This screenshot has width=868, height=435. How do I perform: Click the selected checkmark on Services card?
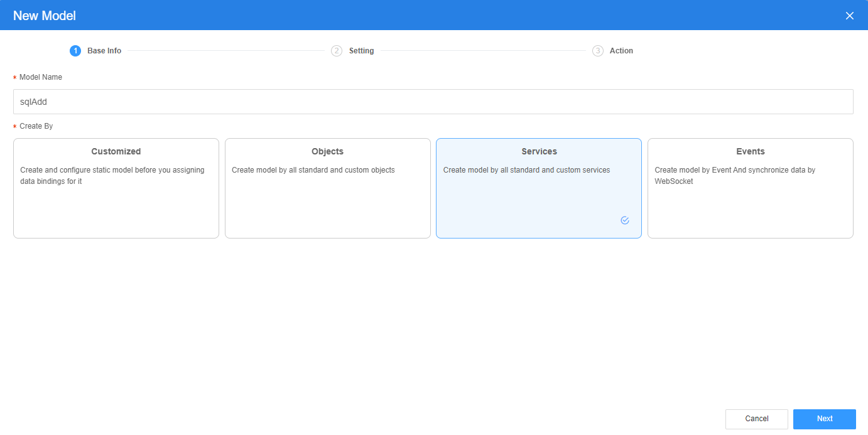click(625, 220)
